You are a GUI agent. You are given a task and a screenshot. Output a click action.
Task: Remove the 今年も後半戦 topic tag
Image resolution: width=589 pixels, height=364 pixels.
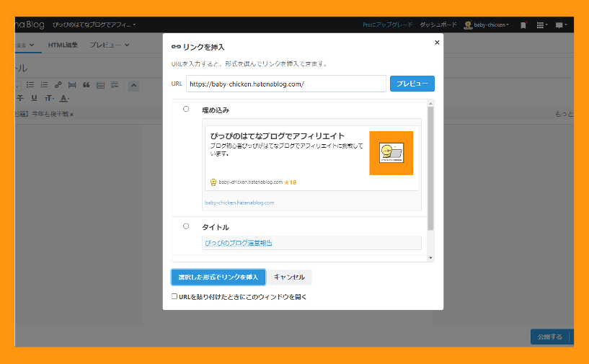point(72,114)
